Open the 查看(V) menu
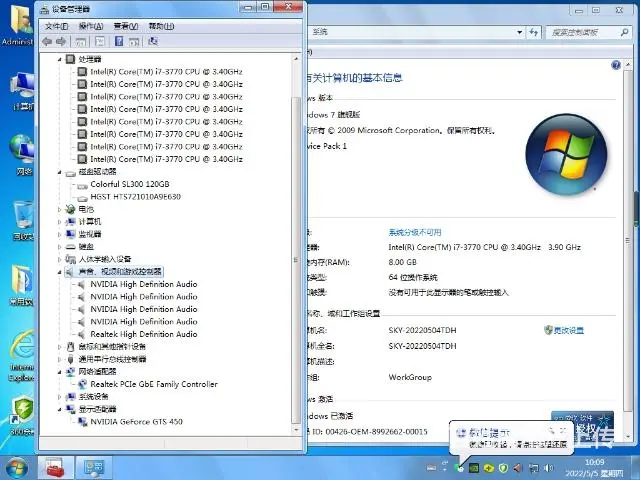This screenshot has height=480, width=640. [125, 25]
